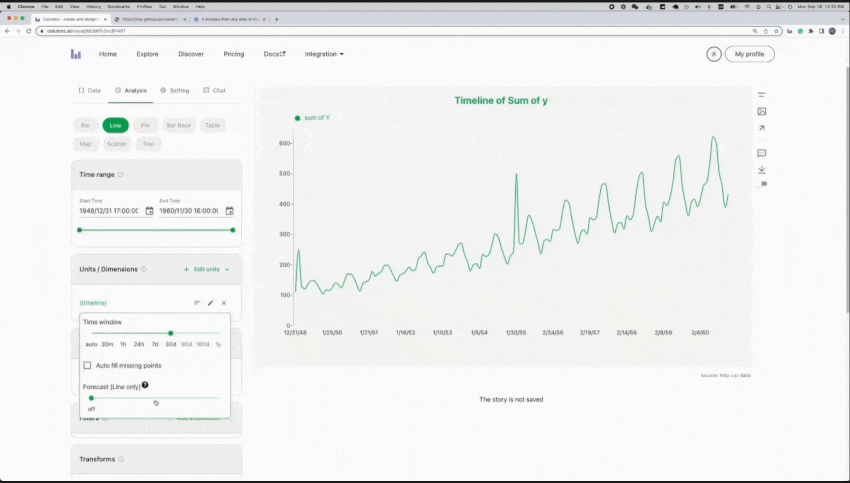Screen dimensions: 850x483
Task: Select the Map chart type
Action: (85, 144)
